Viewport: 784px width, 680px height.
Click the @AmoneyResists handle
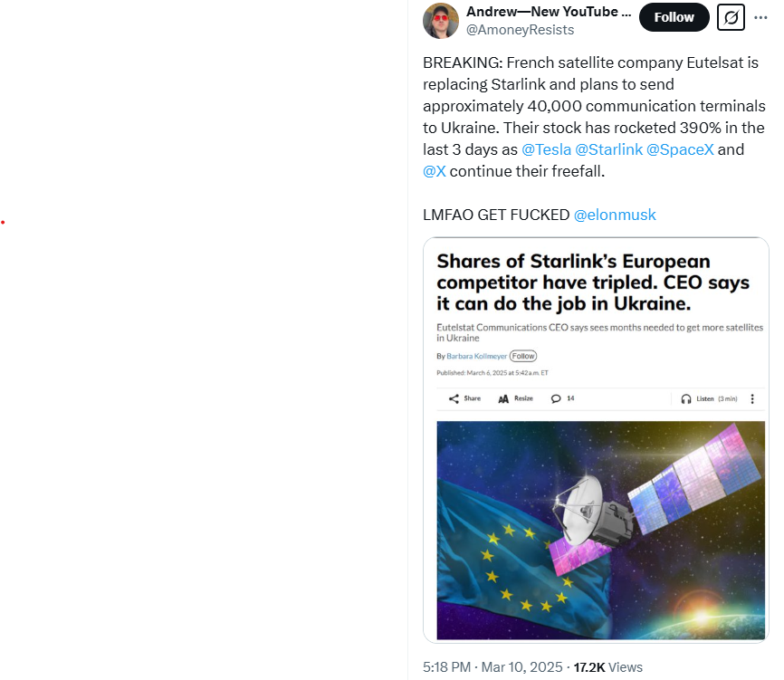520,30
